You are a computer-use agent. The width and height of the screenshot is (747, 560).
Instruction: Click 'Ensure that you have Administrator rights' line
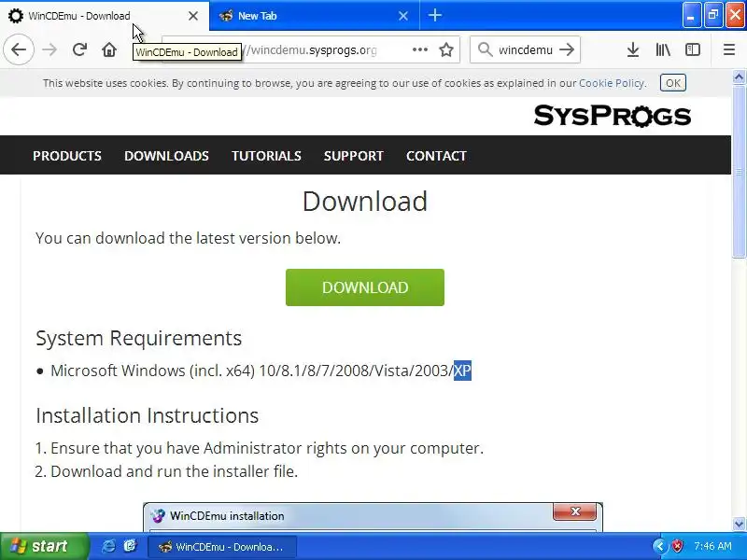click(x=267, y=448)
